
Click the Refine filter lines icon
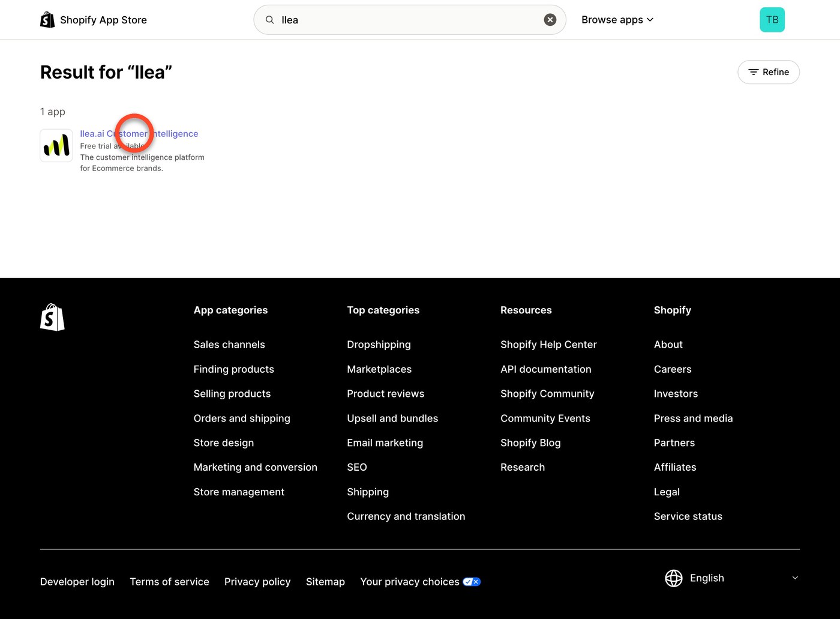pyautogui.click(x=754, y=72)
